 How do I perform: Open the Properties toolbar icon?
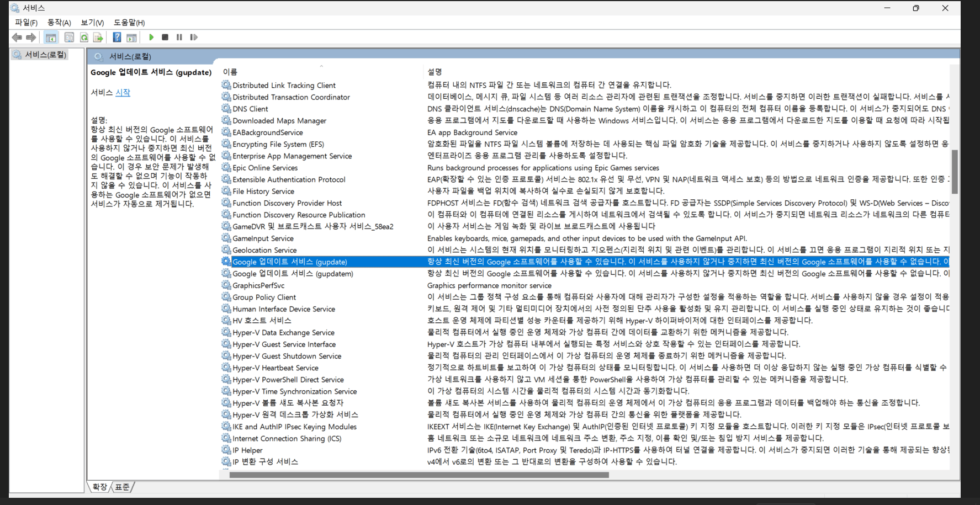(69, 38)
